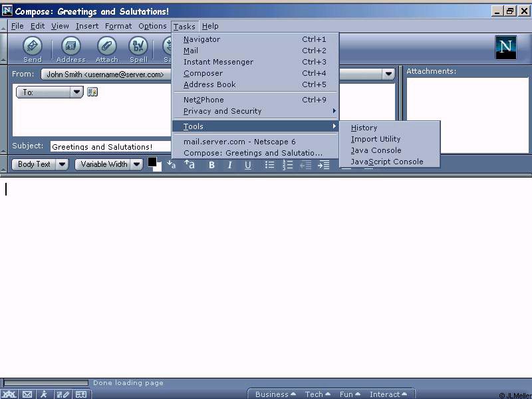
Task: Expand the Privacy and Security submenu
Action: pos(255,111)
